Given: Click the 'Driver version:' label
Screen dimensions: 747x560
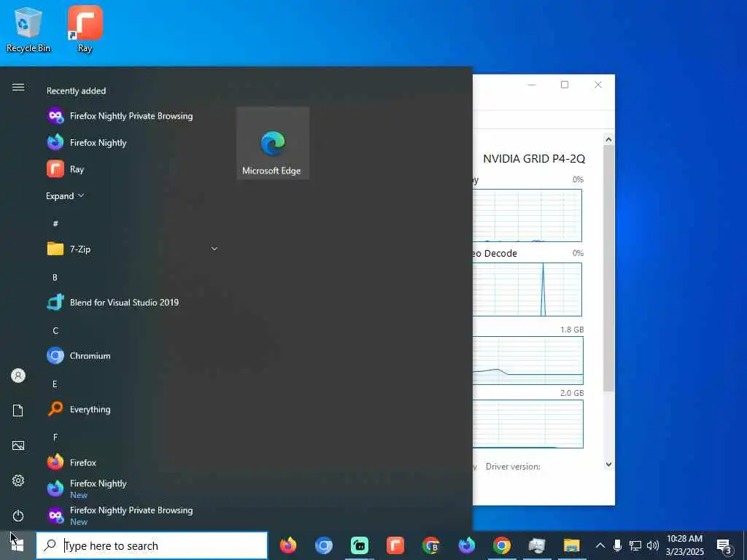Looking at the screenshot, I should coord(513,467).
